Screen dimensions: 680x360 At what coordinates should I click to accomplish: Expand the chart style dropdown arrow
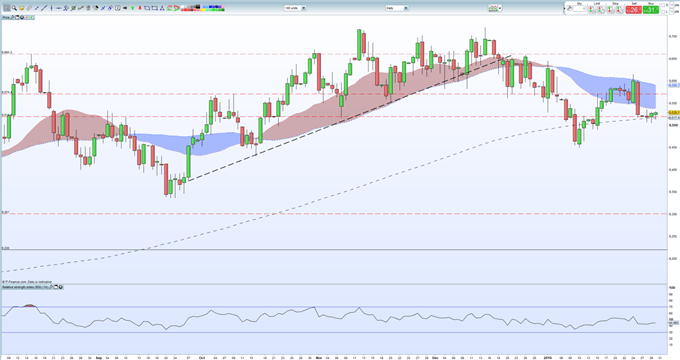pos(500,8)
